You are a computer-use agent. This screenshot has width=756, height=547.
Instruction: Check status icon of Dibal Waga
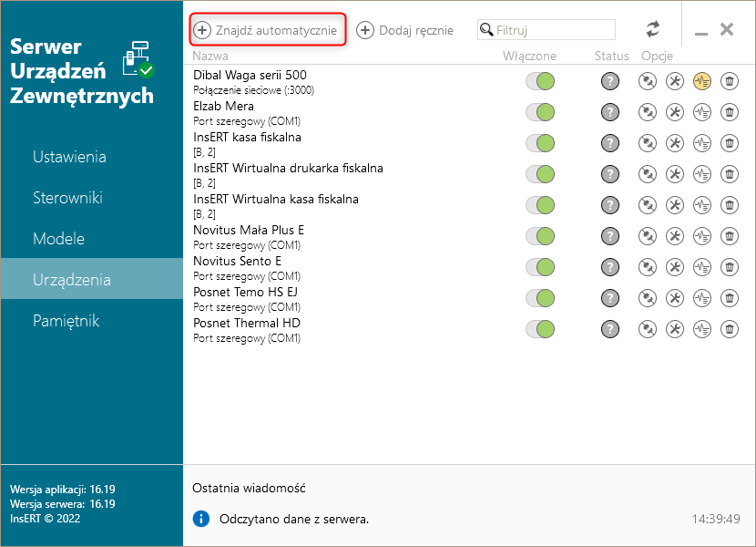610,81
